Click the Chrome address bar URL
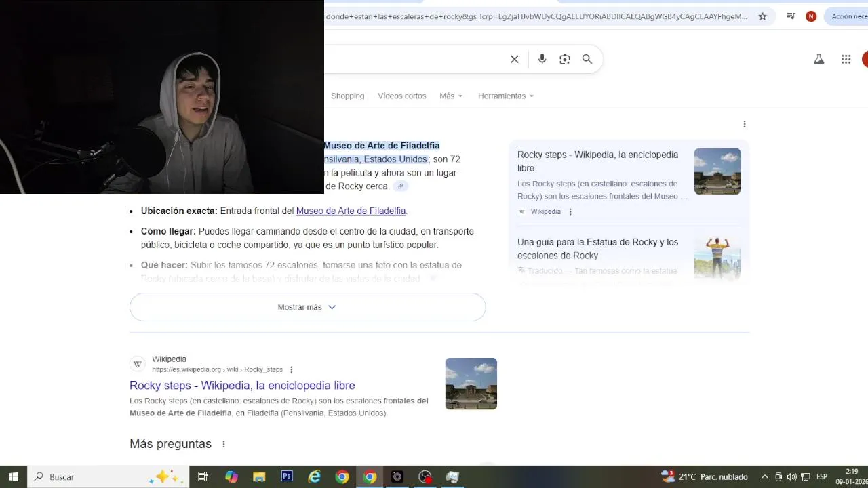The width and height of the screenshot is (868, 488). click(x=536, y=16)
